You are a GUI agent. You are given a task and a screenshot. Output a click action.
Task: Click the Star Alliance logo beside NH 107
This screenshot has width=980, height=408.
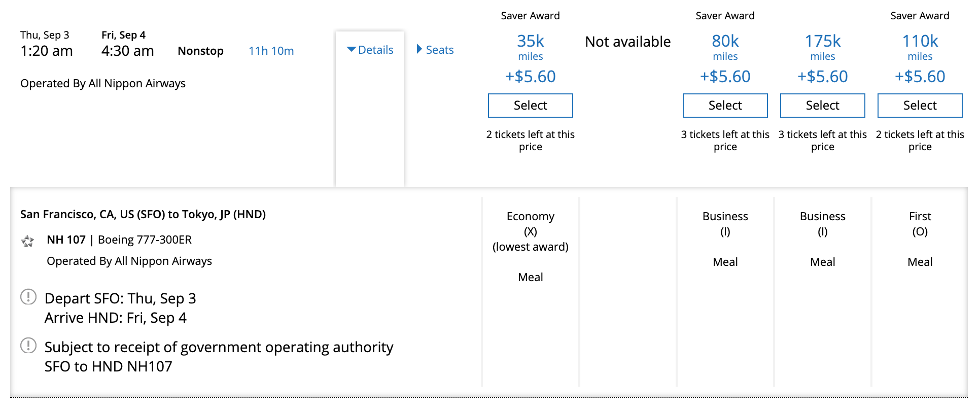click(28, 241)
